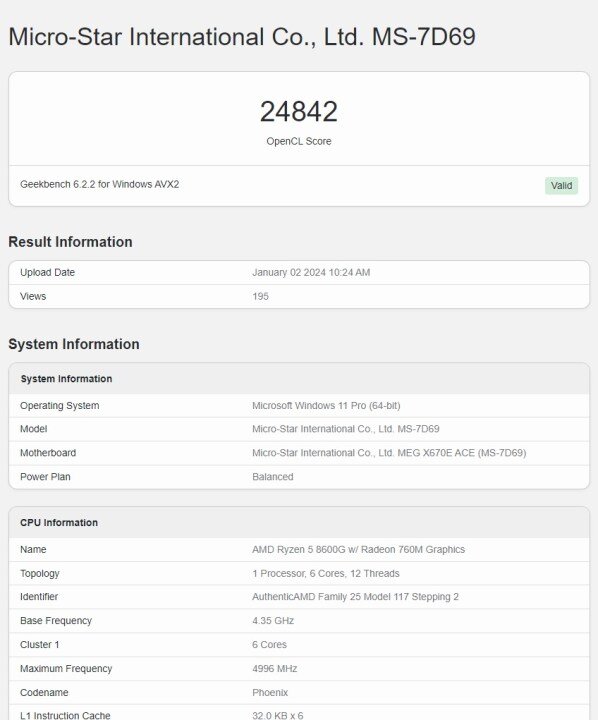
Task: Click the Base Frequency value 4.35 GHz
Action: click(273, 621)
